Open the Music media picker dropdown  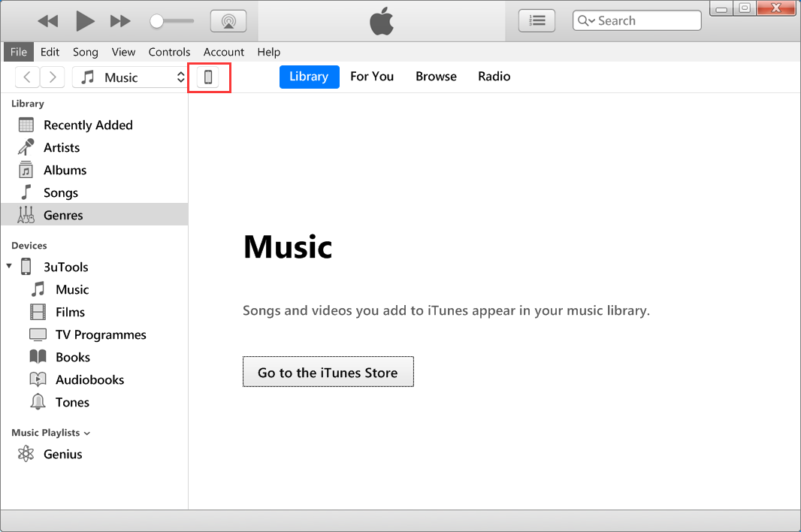130,77
